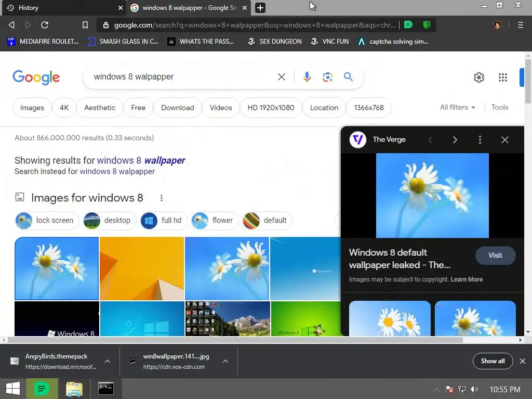Open the icon-filled mountain desktop wallpaper thumbnail
This screenshot has width=532, height=399.
click(228, 318)
